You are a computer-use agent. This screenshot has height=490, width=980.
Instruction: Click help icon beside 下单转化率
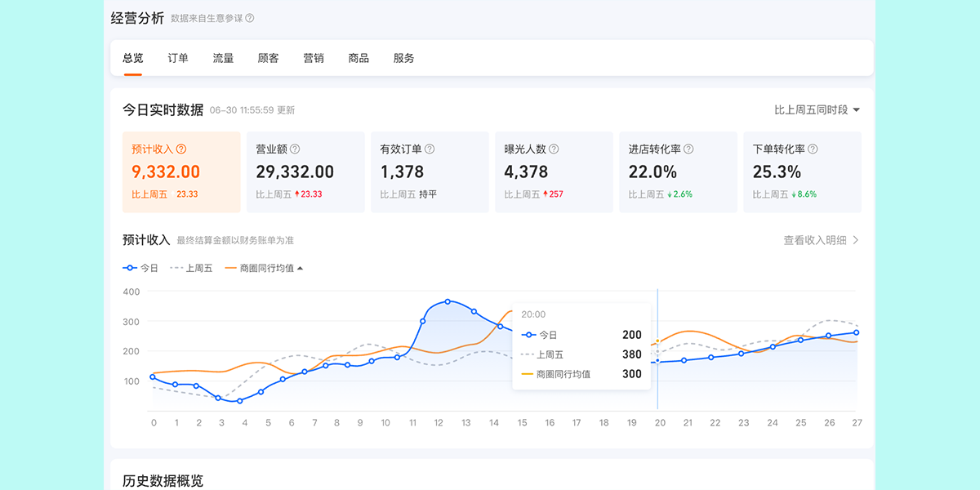click(x=813, y=149)
